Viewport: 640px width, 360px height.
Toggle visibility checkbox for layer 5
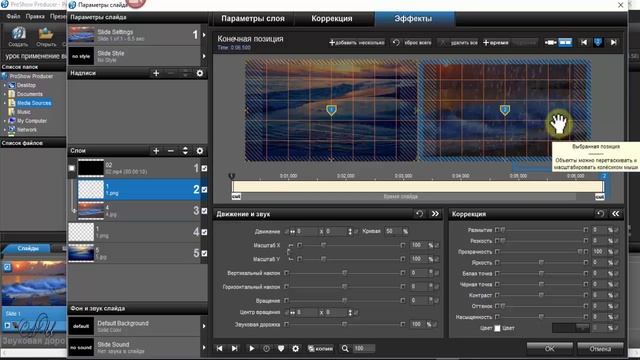tap(204, 253)
